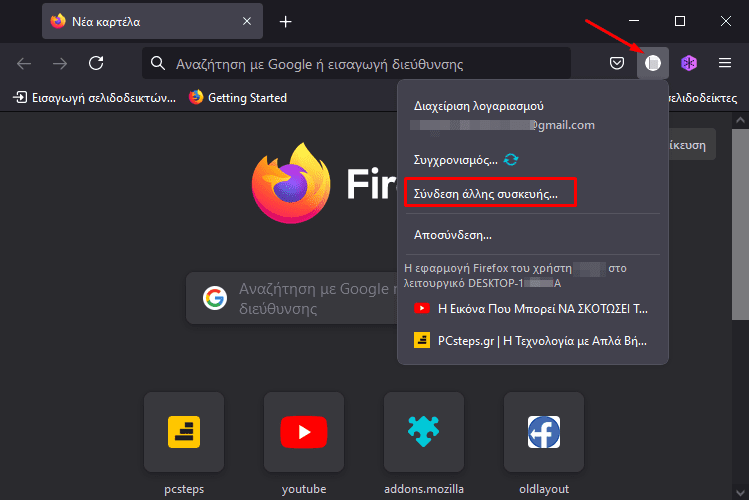Close the Νέα καρτέλα tab

coord(246,21)
